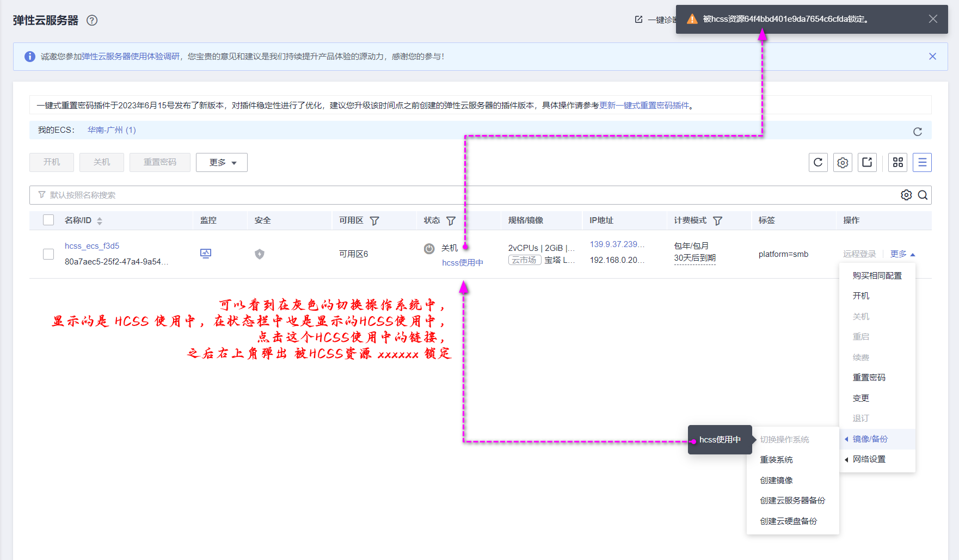The height and width of the screenshot is (560, 959).
Task: Click the 关机 power status icon
Action: tap(429, 249)
